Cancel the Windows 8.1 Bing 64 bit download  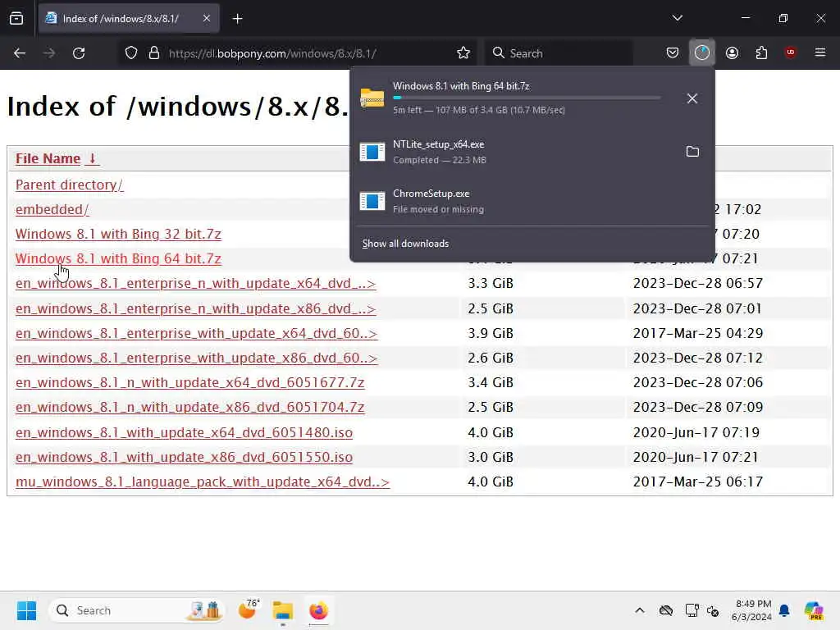[x=692, y=98]
